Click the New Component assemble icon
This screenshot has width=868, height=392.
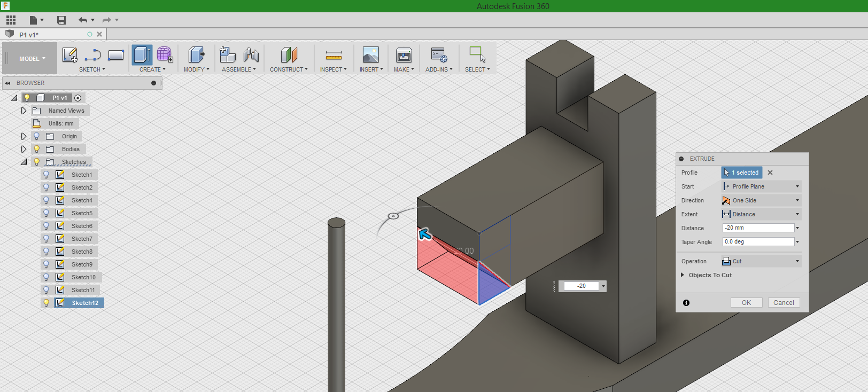pyautogui.click(x=228, y=55)
